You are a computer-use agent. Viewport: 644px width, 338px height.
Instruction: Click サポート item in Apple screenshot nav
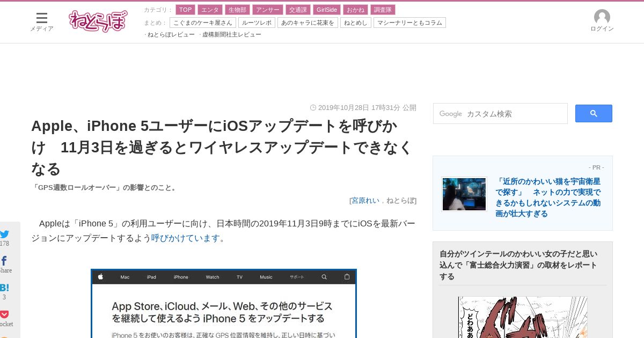pyautogui.click(x=297, y=277)
